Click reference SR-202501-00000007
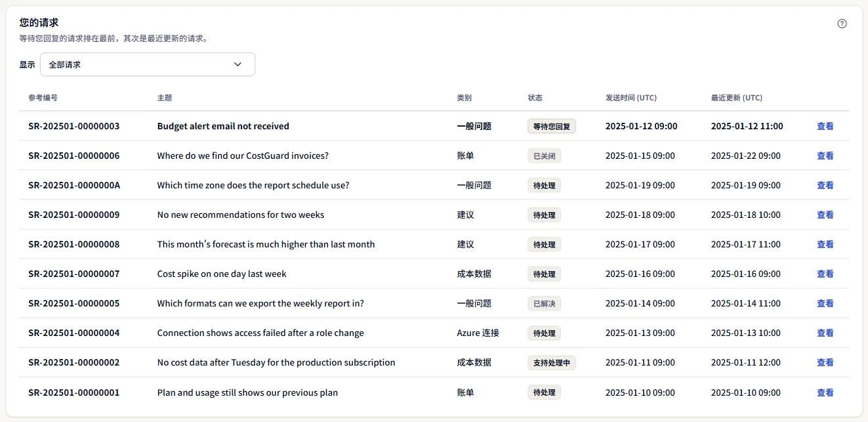868x422 pixels. [74, 274]
